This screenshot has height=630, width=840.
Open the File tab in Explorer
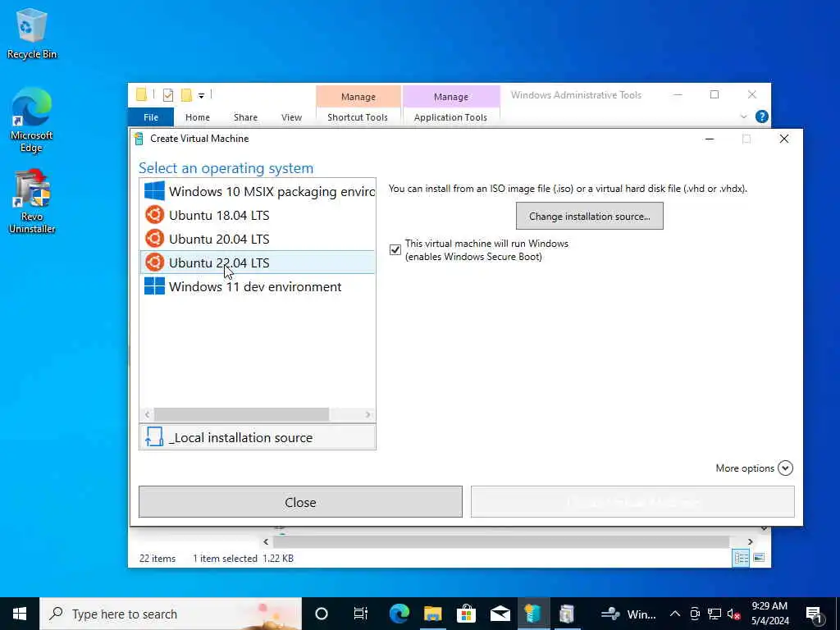(151, 117)
